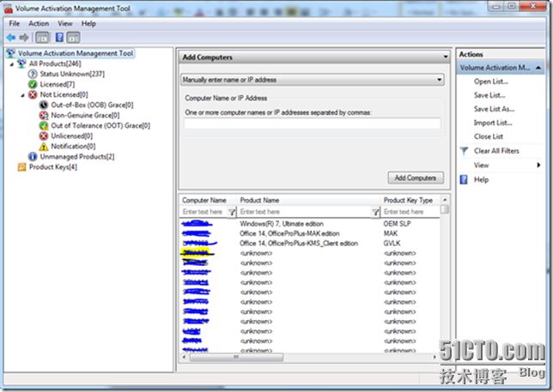
Task: Click the All Products network icon
Action: 21,63
